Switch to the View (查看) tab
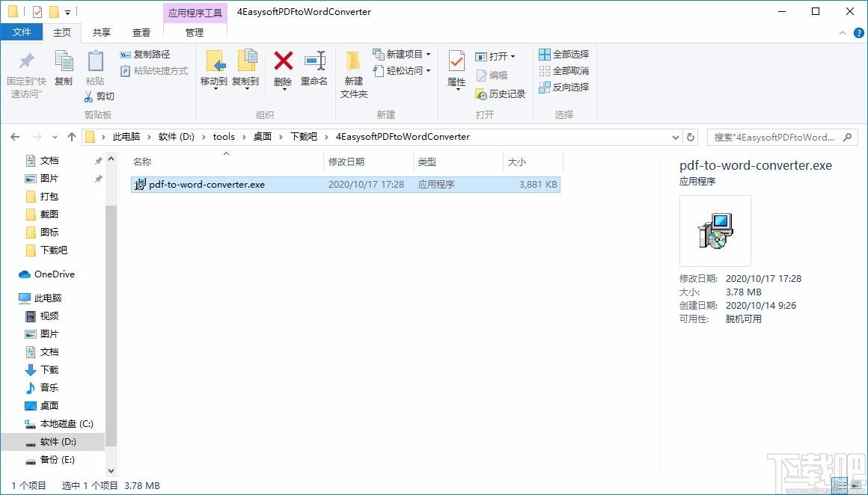The image size is (868, 495). point(141,33)
